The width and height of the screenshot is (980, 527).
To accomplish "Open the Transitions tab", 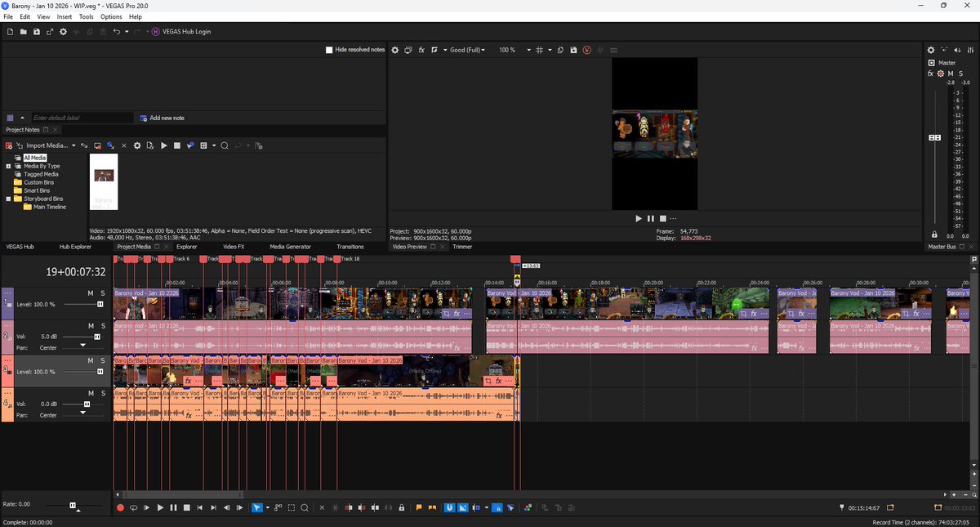I will pos(350,246).
